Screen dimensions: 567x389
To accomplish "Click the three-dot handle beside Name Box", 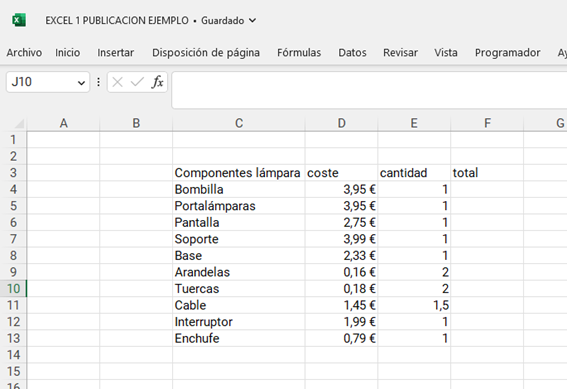I will (98, 82).
